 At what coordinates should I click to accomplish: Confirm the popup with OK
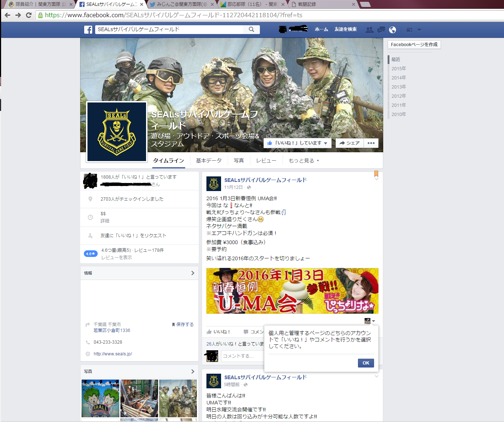click(x=366, y=363)
